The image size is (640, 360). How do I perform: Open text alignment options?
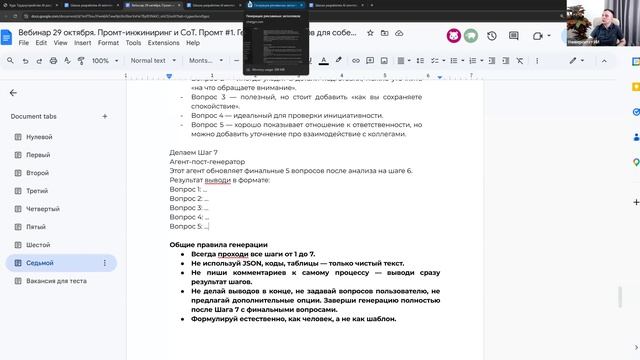click(x=404, y=61)
